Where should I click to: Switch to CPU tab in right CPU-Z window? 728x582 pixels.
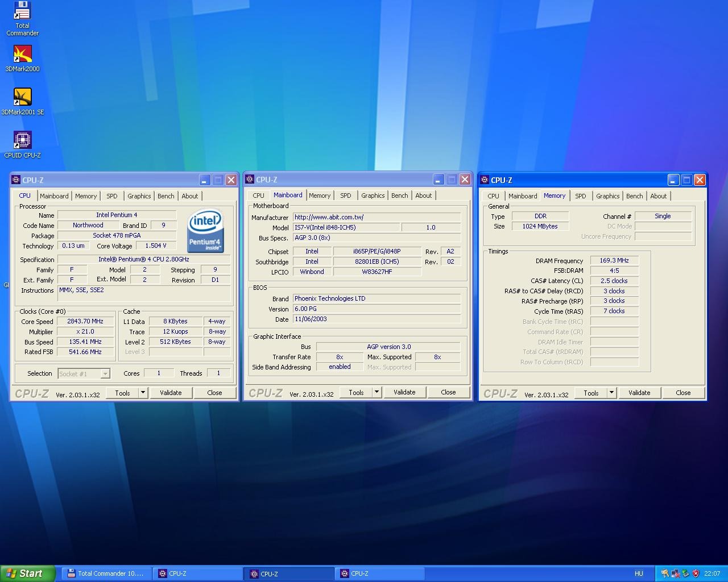[x=493, y=196]
